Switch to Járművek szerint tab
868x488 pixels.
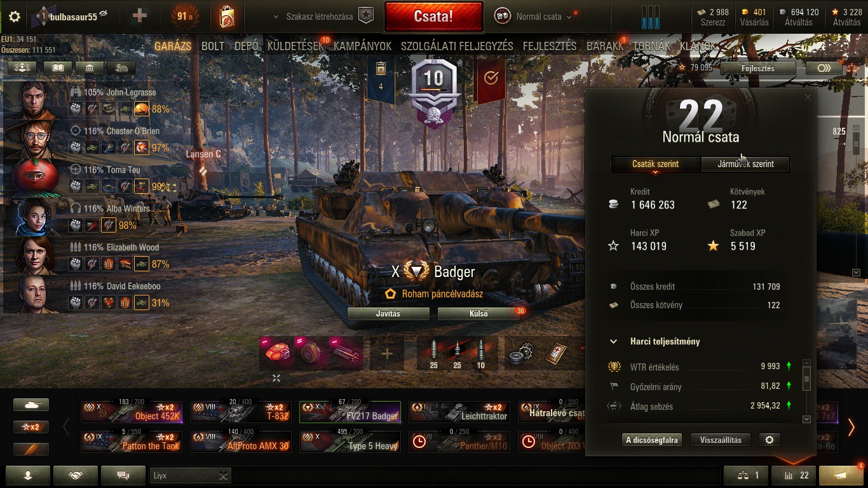tap(745, 164)
